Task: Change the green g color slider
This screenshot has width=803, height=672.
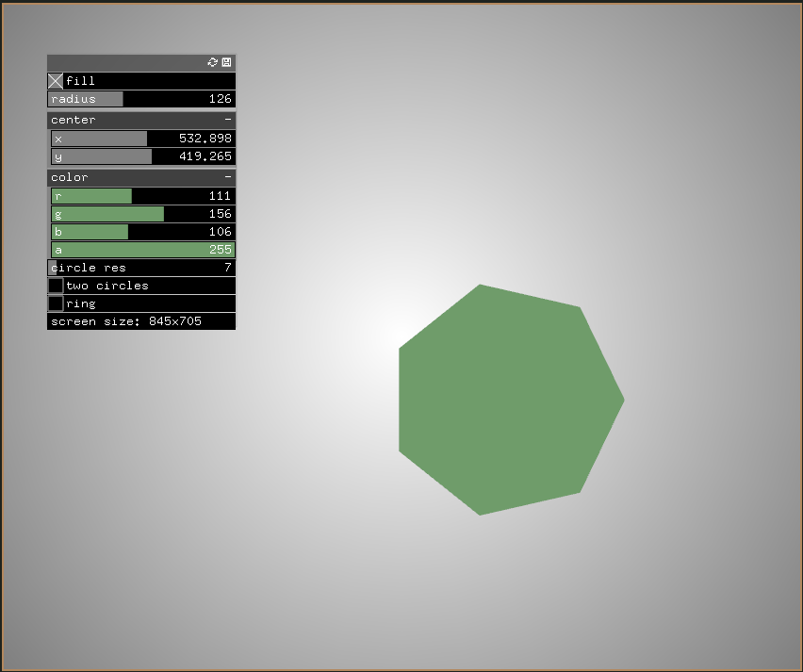Action: (x=143, y=214)
